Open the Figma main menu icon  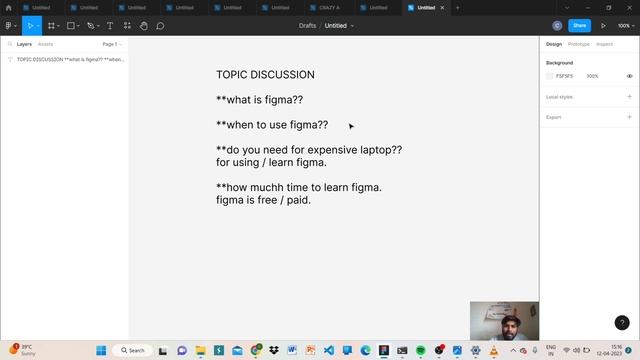coord(9,26)
